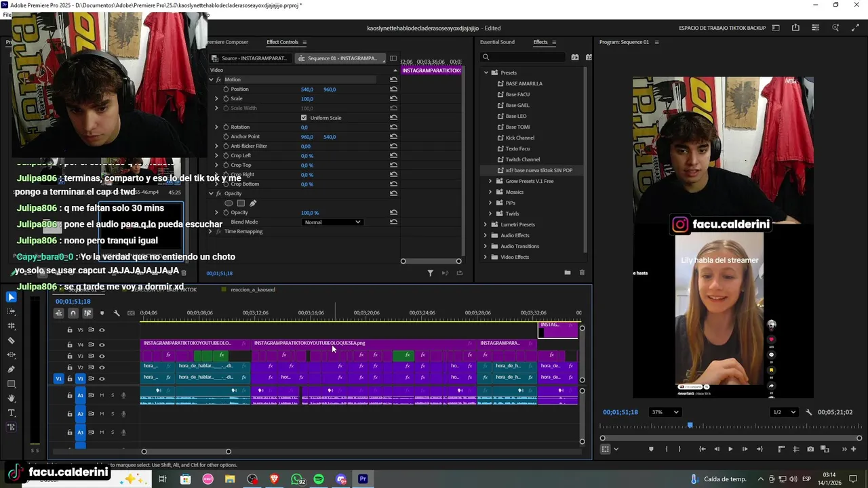Create 4-point polygon mask under Opacity

point(241,203)
